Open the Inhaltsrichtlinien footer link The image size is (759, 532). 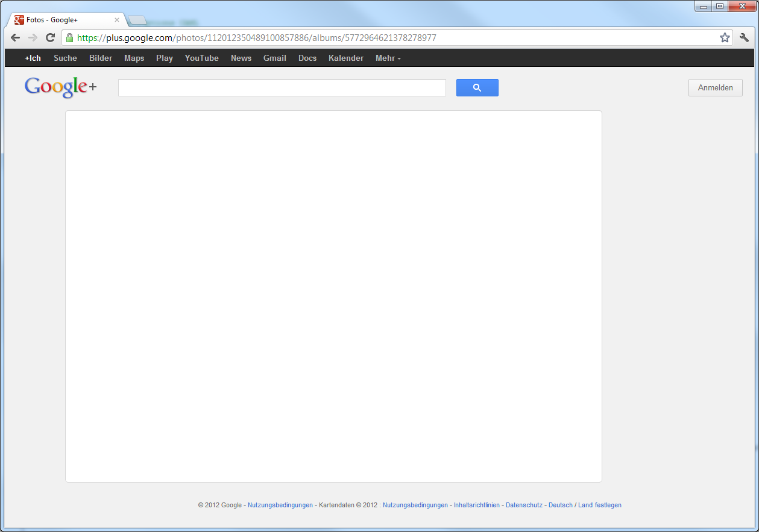pos(477,505)
